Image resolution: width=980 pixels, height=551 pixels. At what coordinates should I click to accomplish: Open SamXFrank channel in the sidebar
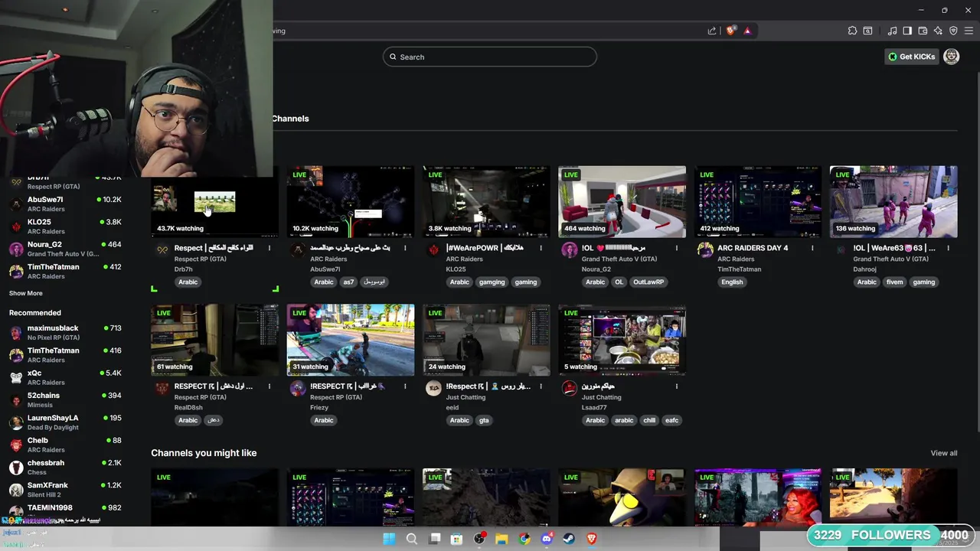65,489
